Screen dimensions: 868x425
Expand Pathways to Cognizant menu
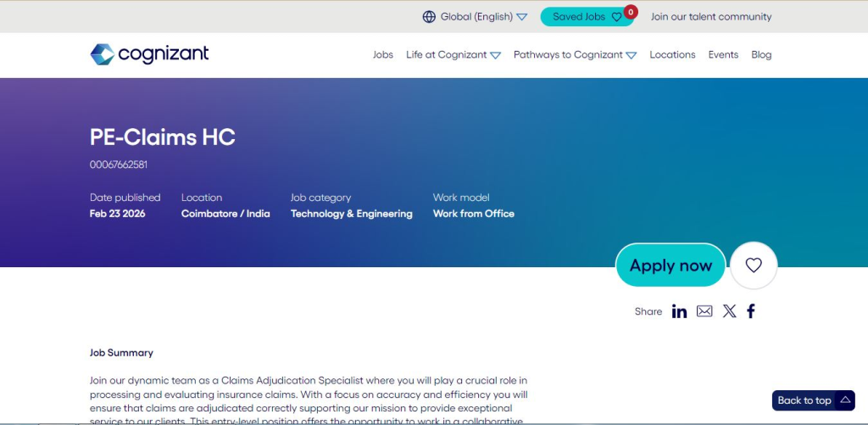[x=575, y=55]
